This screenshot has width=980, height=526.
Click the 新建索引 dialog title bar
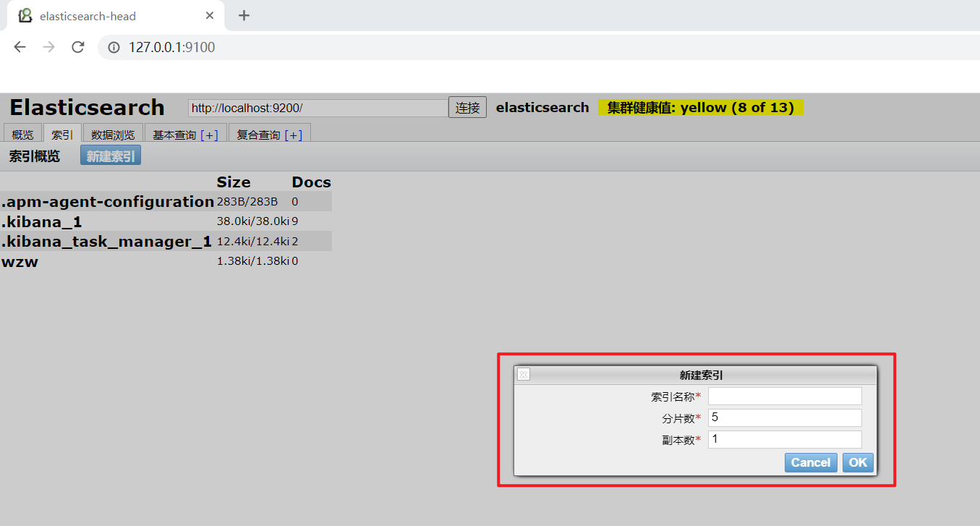695,375
